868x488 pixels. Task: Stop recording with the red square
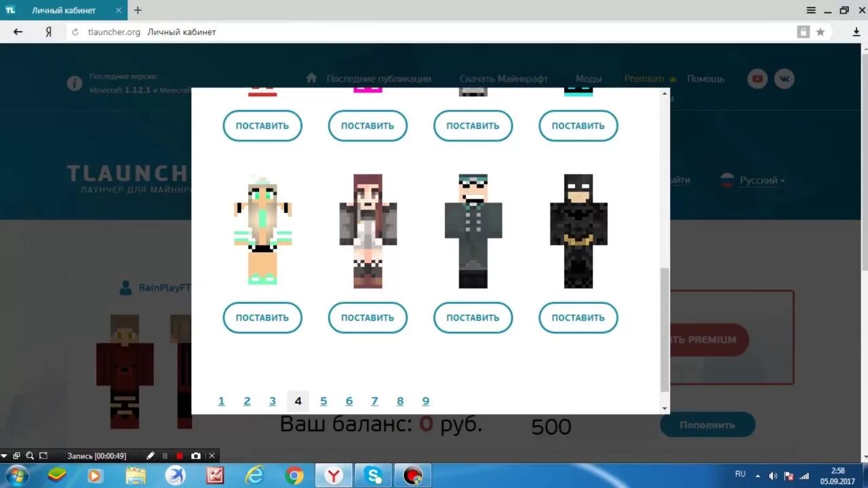pyautogui.click(x=180, y=456)
